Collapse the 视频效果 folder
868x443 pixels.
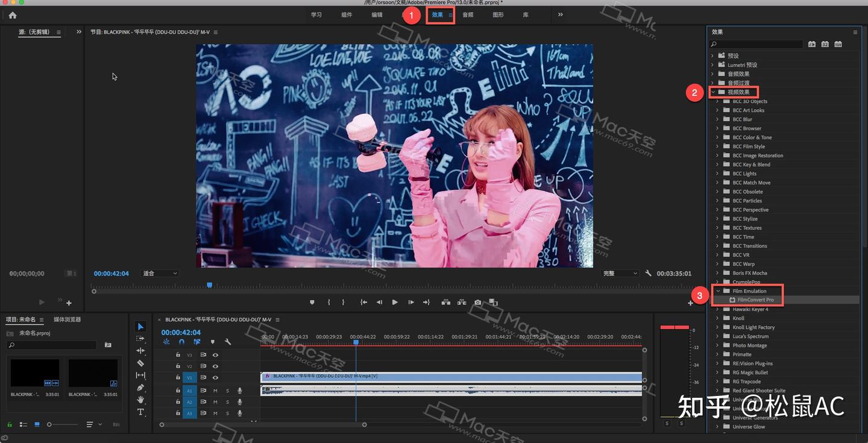point(712,92)
